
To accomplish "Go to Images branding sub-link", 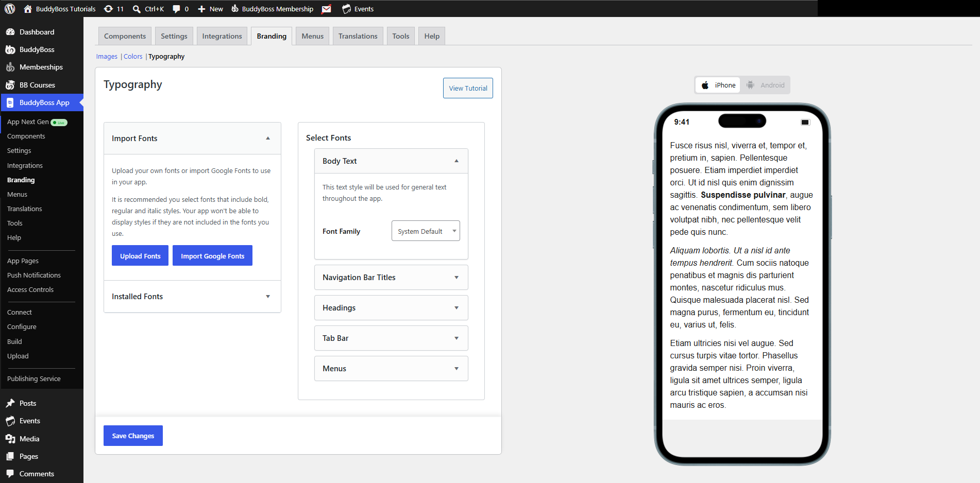I will pos(107,57).
